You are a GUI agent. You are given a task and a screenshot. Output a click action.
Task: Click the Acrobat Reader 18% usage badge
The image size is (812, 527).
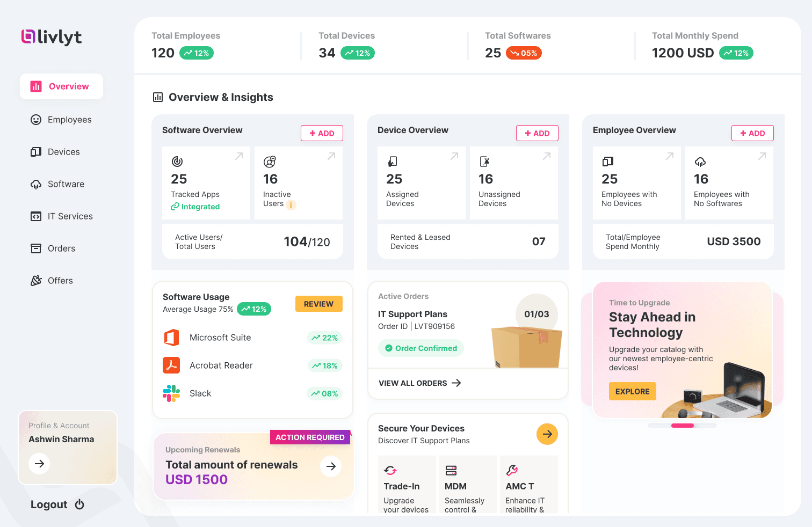click(325, 365)
